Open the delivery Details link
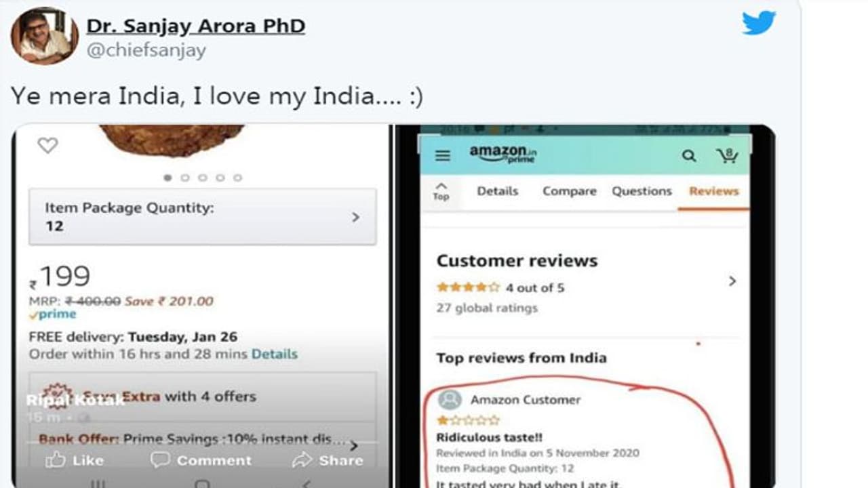 275,354
